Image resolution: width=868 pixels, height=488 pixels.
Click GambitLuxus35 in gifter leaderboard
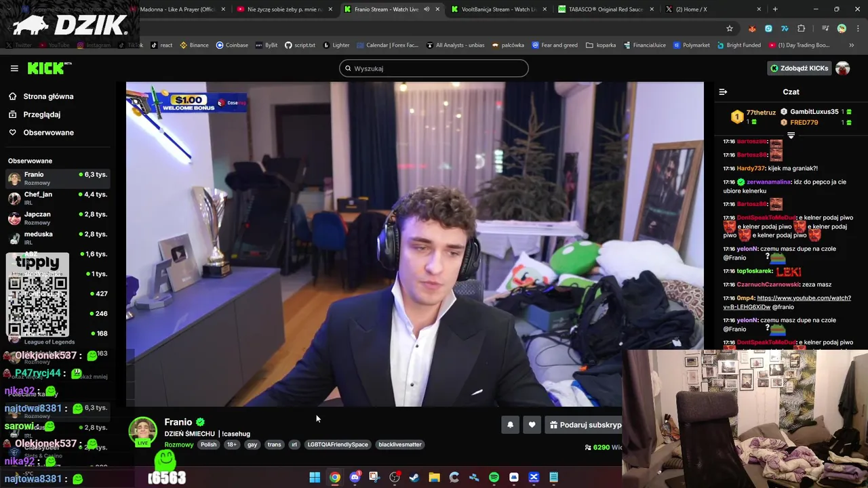pos(814,112)
